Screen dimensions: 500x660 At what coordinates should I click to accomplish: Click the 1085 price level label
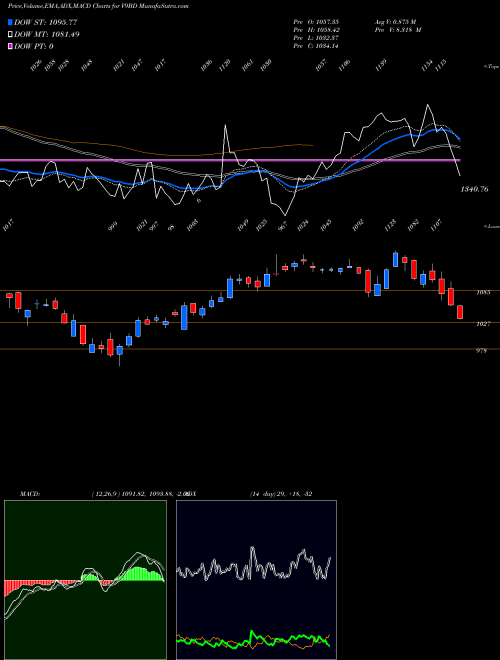[x=483, y=292]
